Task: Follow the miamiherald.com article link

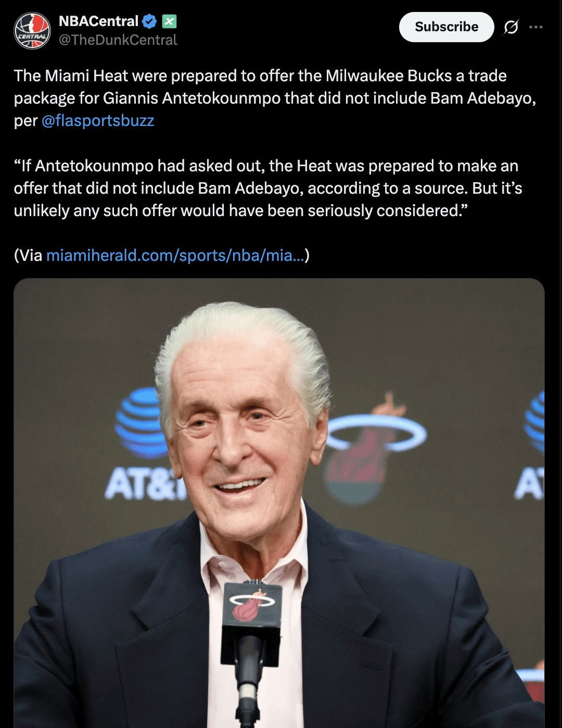Action: 175,255
